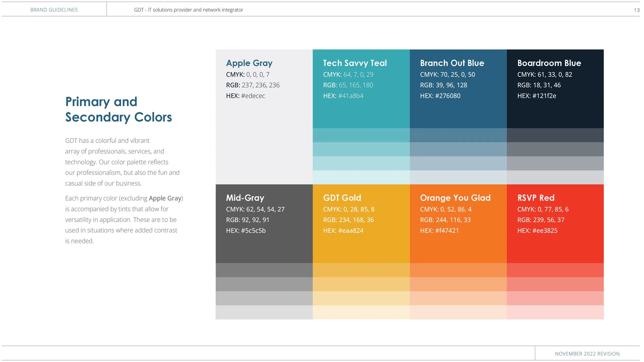The image size is (644, 362).
Task: Click the 'Orange You Glad' heading
Action: click(x=455, y=198)
